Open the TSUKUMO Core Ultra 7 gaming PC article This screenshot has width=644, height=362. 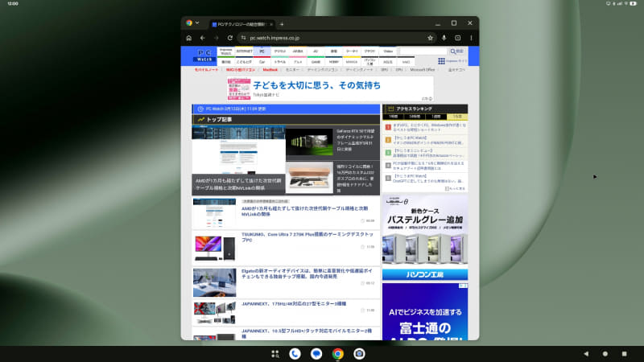pyautogui.click(x=308, y=237)
